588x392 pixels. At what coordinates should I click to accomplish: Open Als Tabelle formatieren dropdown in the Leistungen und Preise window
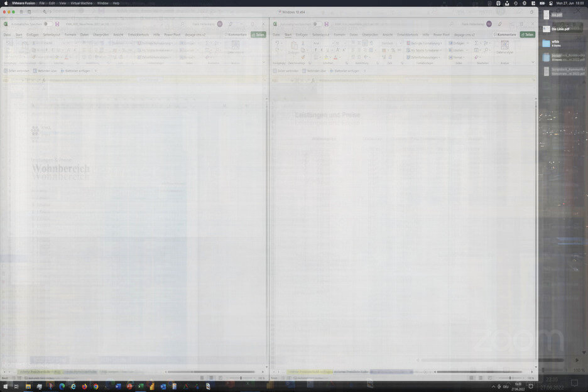coord(424,50)
